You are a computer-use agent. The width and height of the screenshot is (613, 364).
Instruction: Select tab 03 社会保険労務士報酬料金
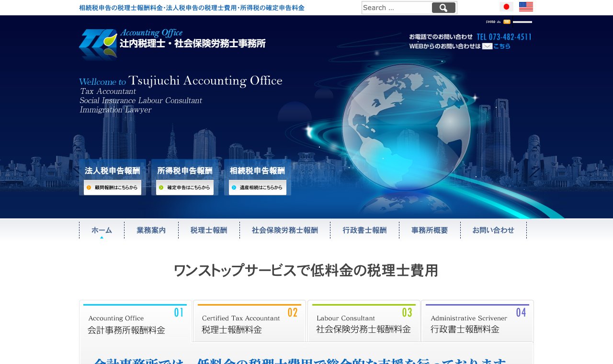coord(364,321)
